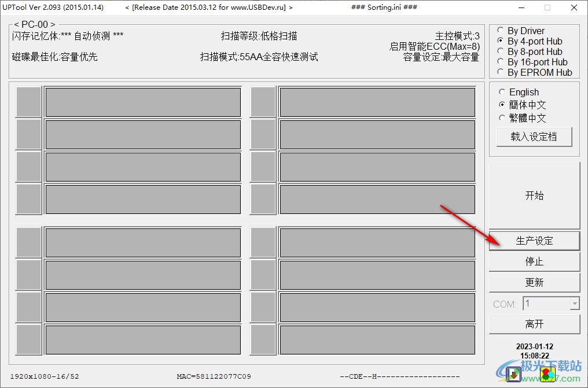The width and height of the screenshot is (588, 388).
Task: Click the 扫描模式:55AA全容快速测试 label
Action: click(x=259, y=57)
